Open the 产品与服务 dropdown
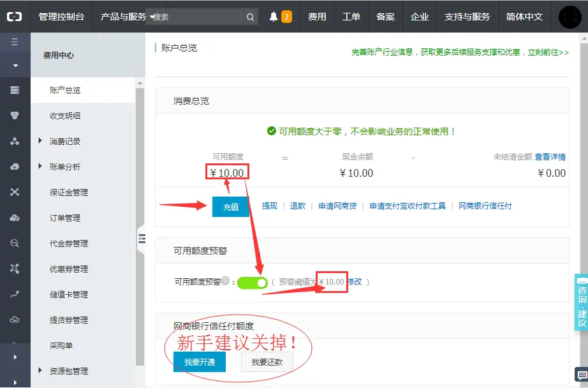The image size is (588, 388). pyautogui.click(x=128, y=17)
